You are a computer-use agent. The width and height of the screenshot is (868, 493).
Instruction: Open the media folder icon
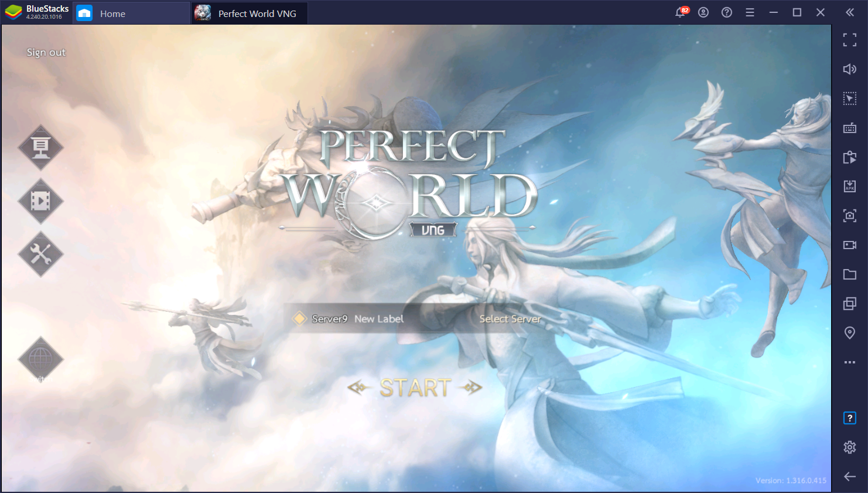(x=850, y=274)
